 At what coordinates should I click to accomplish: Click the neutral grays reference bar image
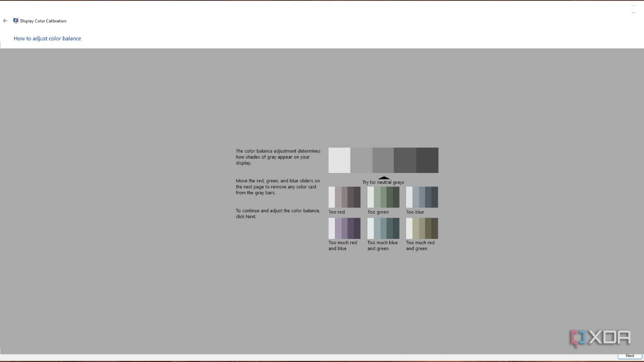click(383, 160)
